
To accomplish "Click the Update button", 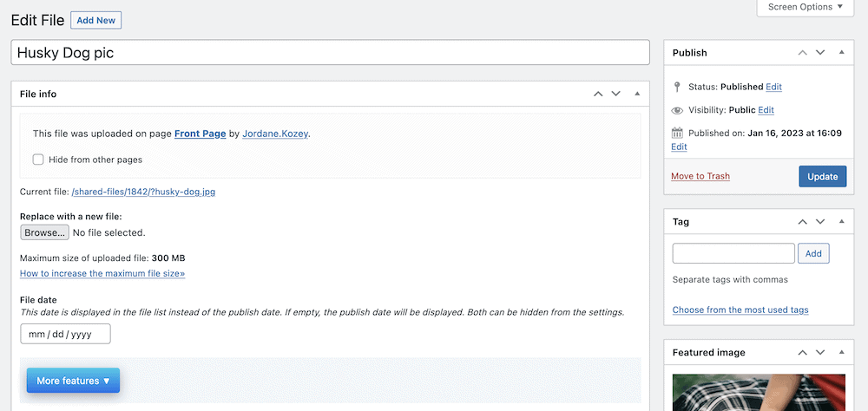I will click(x=823, y=177).
